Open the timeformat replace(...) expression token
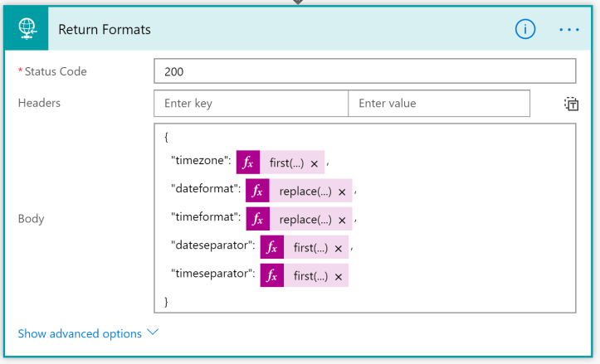Screen dimensions: 600x364 coord(305,220)
